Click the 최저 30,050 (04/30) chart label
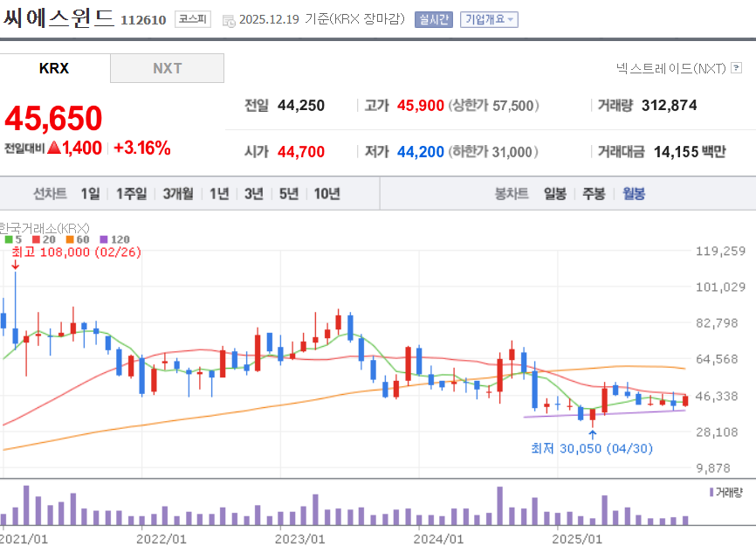 592,448
